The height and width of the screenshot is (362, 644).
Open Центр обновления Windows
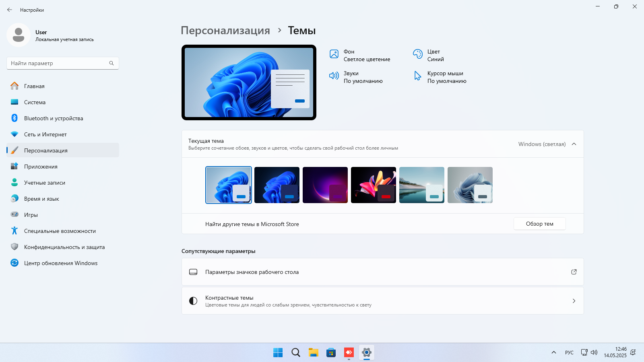(x=63, y=263)
